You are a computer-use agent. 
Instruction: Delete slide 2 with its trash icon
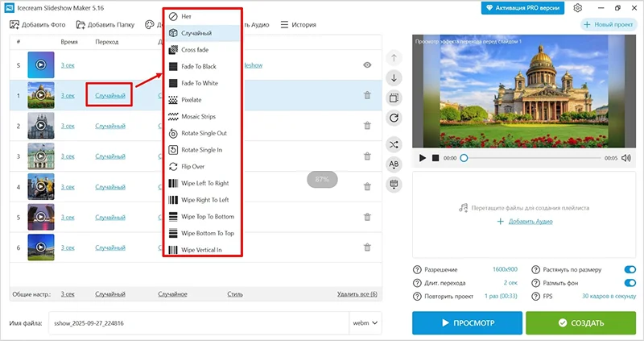[x=367, y=126]
